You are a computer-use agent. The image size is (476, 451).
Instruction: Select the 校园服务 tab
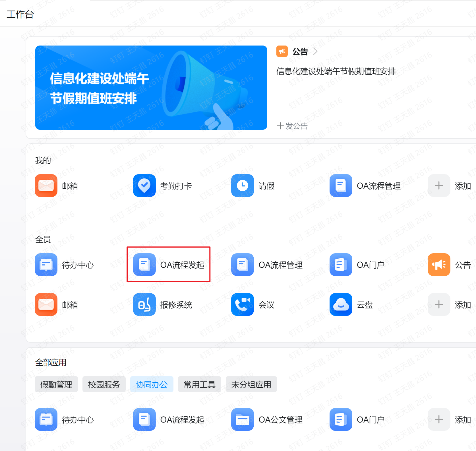point(104,384)
